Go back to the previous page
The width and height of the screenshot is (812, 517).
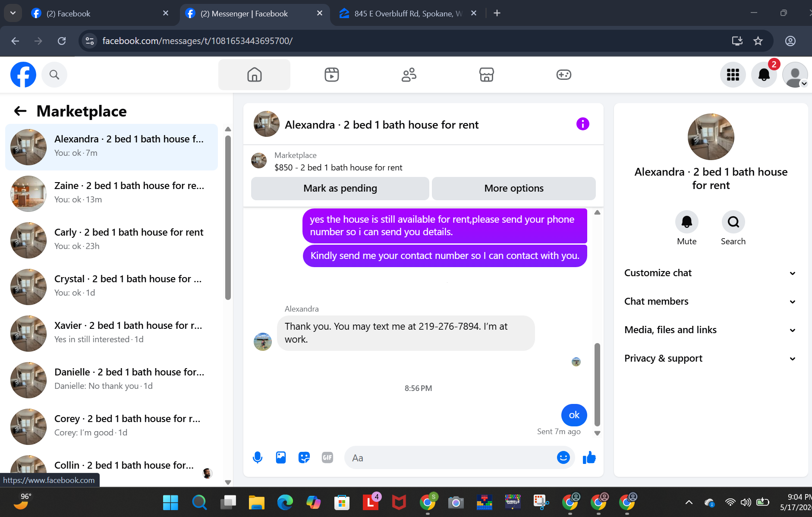tap(15, 41)
